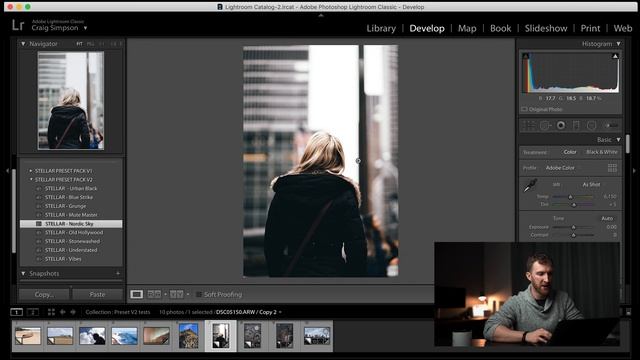640x360 pixels.
Task: Click the Lr Lightroom logo
Action: (x=18, y=25)
